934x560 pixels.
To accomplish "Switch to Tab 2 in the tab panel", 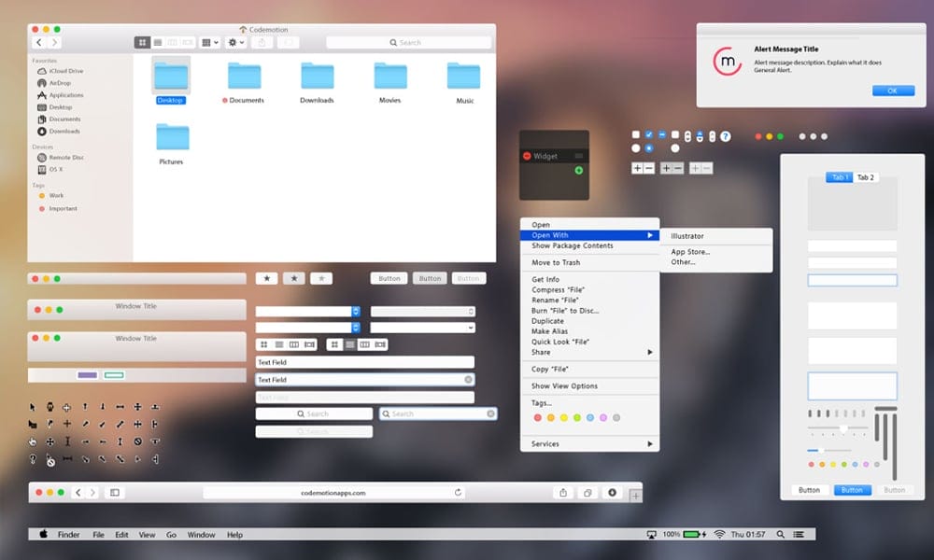I will click(x=865, y=176).
